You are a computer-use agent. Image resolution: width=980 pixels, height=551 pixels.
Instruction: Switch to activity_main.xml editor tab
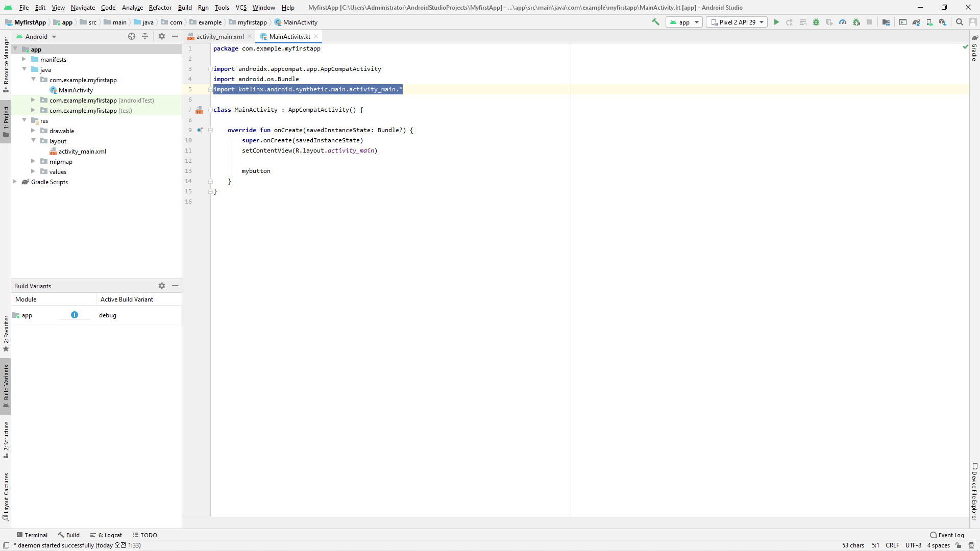pos(219,36)
